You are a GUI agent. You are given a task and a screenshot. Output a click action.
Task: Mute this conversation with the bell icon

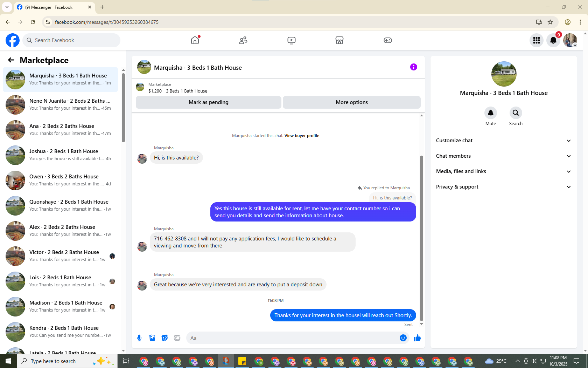pos(491,113)
